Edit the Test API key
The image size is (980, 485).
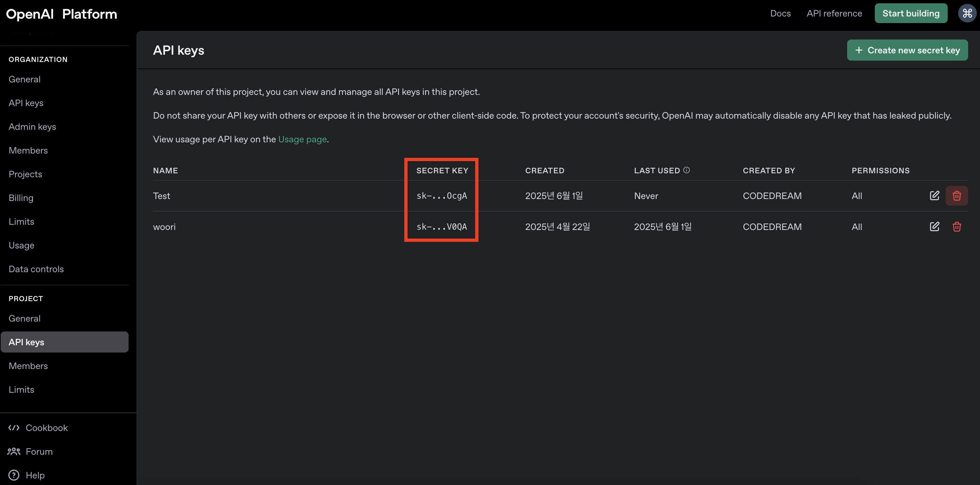pyautogui.click(x=934, y=196)
